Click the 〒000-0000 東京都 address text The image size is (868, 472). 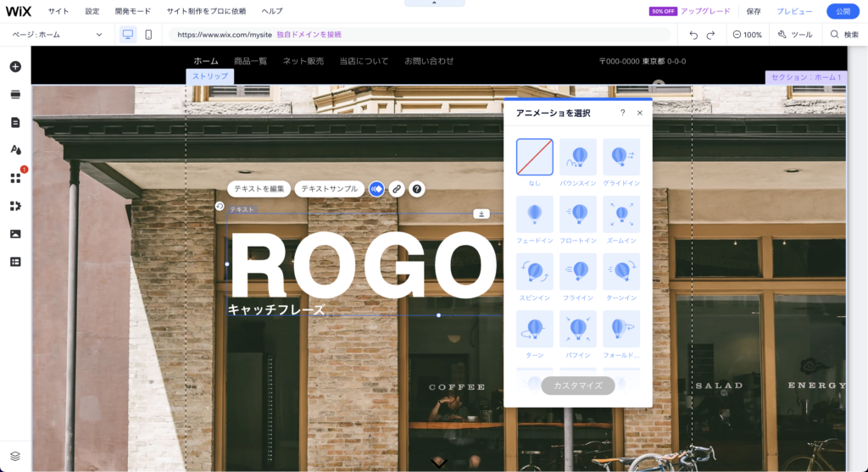[643, 61]
